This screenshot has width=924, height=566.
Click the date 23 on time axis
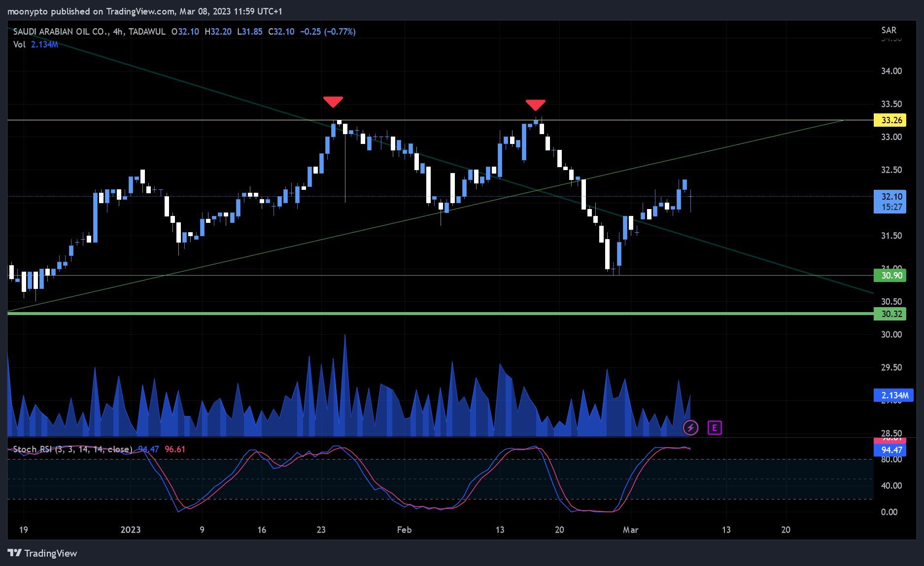pyautogui.click(x=321, y=530)
